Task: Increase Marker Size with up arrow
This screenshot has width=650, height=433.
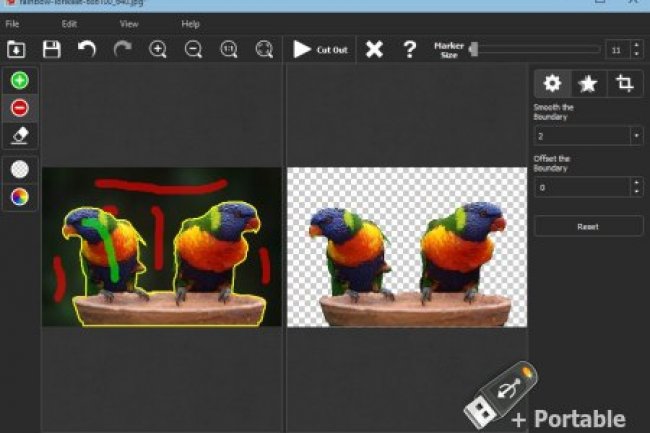Action: click(637, 45)
